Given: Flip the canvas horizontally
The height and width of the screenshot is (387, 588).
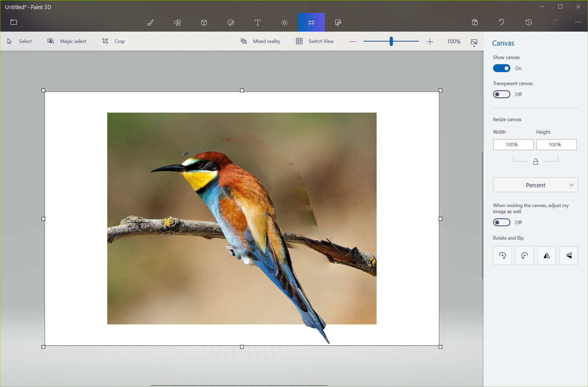Looking at the screenshot, I should pyautogui.click(x=547, y=255).
